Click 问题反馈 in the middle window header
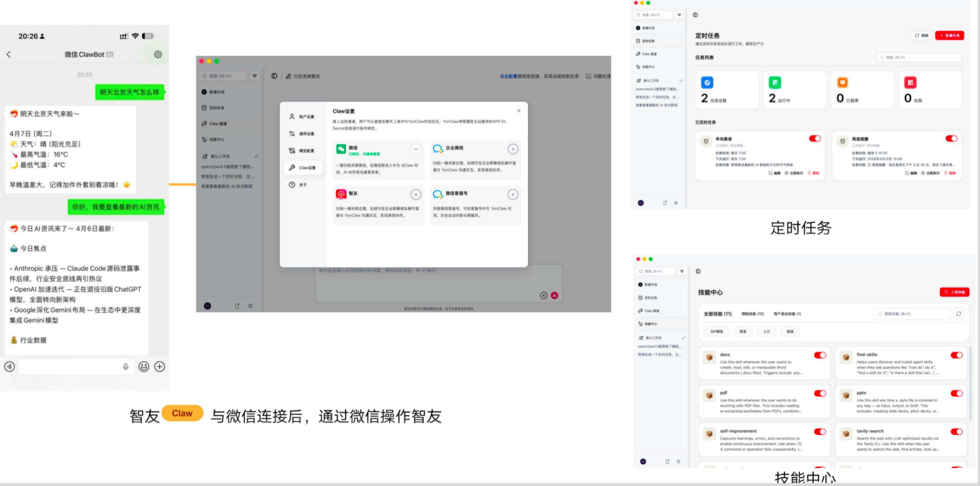The image size is (980, 486). (598, 76)
